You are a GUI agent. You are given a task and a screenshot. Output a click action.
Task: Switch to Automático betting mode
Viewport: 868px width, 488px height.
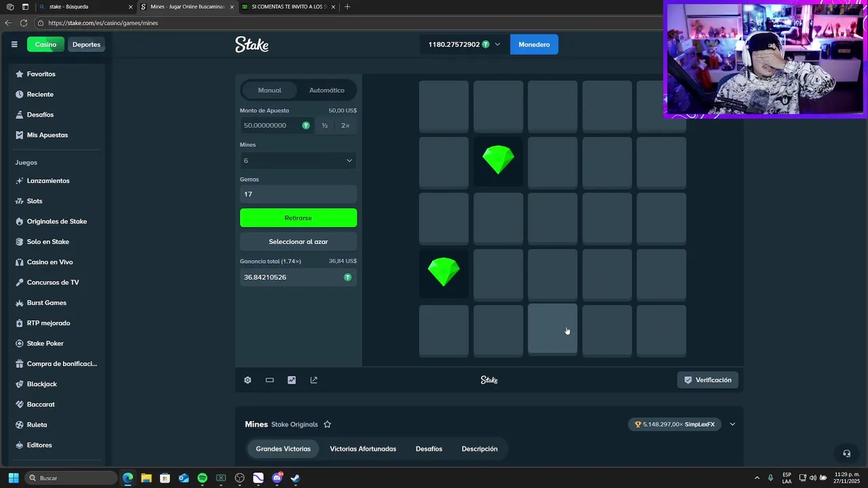coord(327,90)
